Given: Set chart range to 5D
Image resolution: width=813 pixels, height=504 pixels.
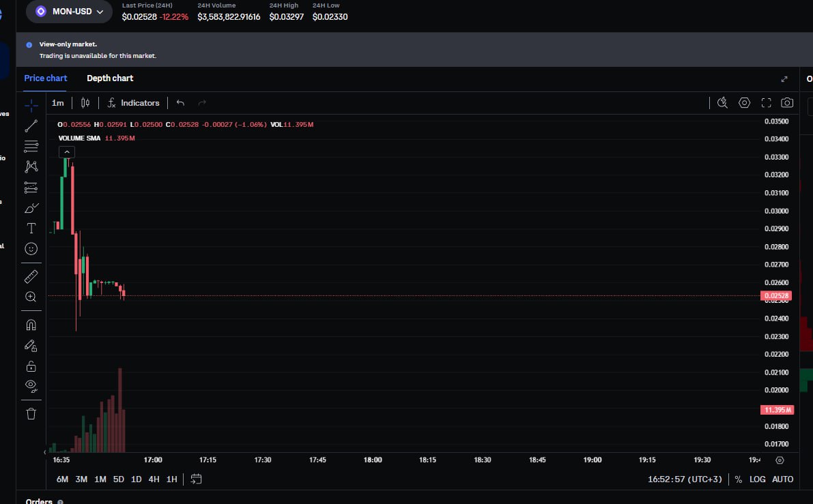Looking at the screenshot, I should [118, 479].
